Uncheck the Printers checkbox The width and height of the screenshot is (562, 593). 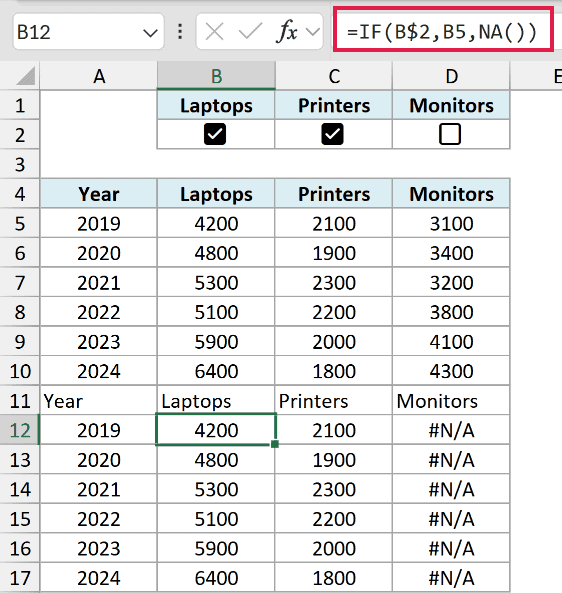(332, 134)
